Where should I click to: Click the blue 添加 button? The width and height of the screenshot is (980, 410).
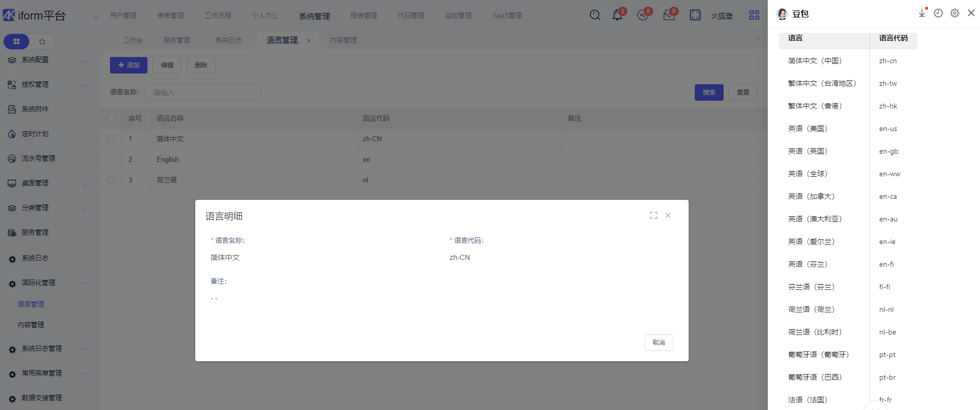click(128, 65)
